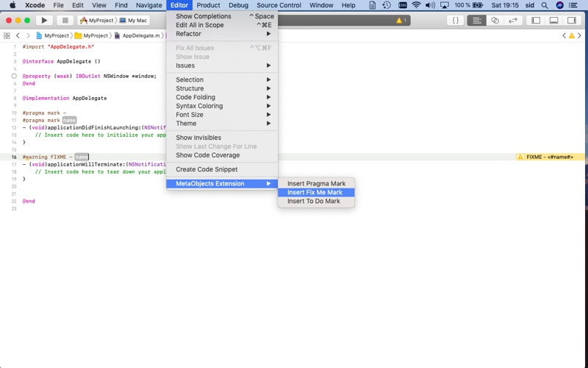Viewport: 588px width, 368px height.
Task: Open the Time Machine menu bar icon
Action: click(387, 5)
